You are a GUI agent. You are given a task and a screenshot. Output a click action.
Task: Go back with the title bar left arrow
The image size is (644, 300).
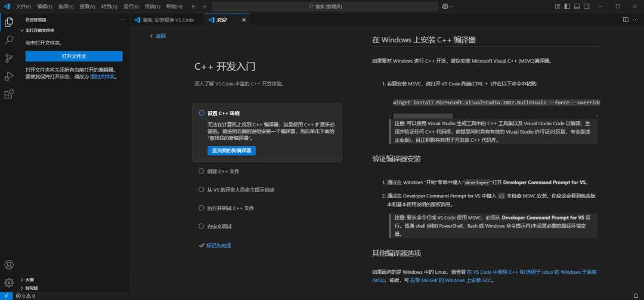[x=194, y=7]
